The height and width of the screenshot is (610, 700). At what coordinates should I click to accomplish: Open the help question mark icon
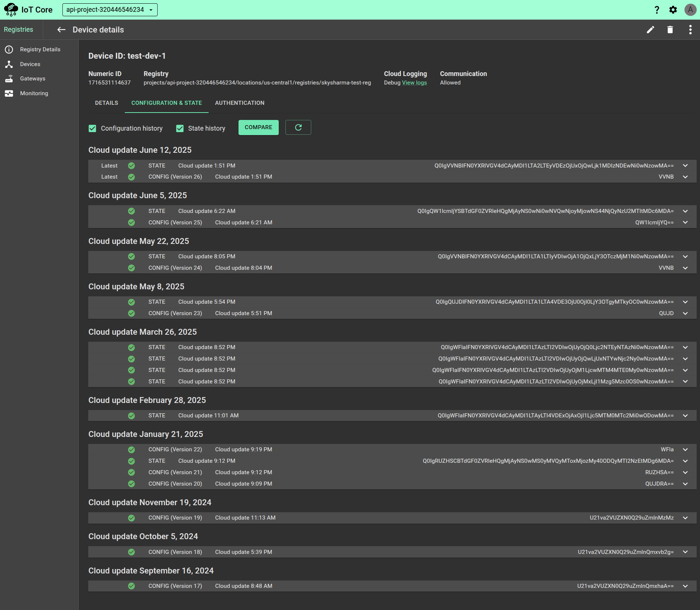656,10
